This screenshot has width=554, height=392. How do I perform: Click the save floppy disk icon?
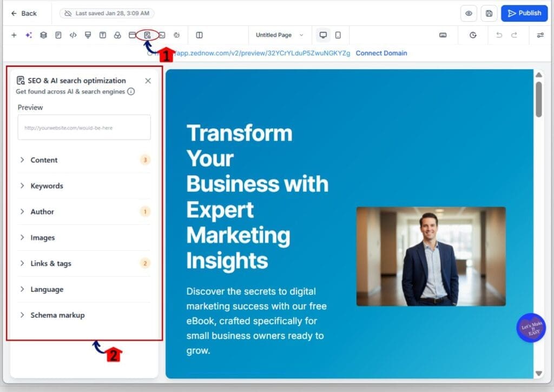coord(489,14)
